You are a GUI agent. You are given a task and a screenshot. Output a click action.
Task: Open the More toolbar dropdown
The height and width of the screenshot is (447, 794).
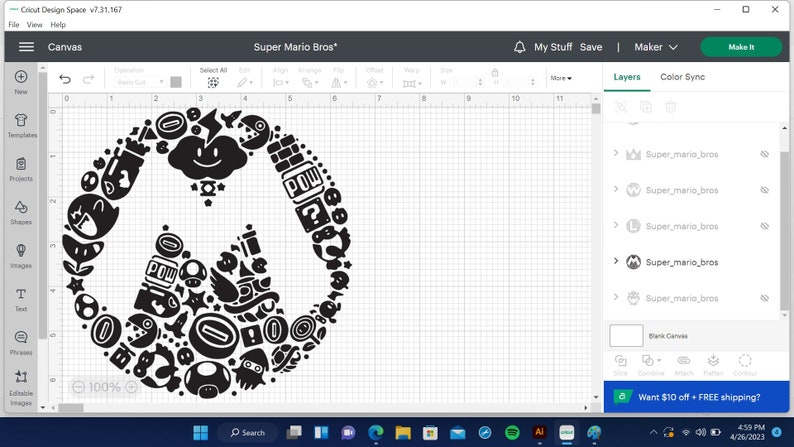point(561,78)
